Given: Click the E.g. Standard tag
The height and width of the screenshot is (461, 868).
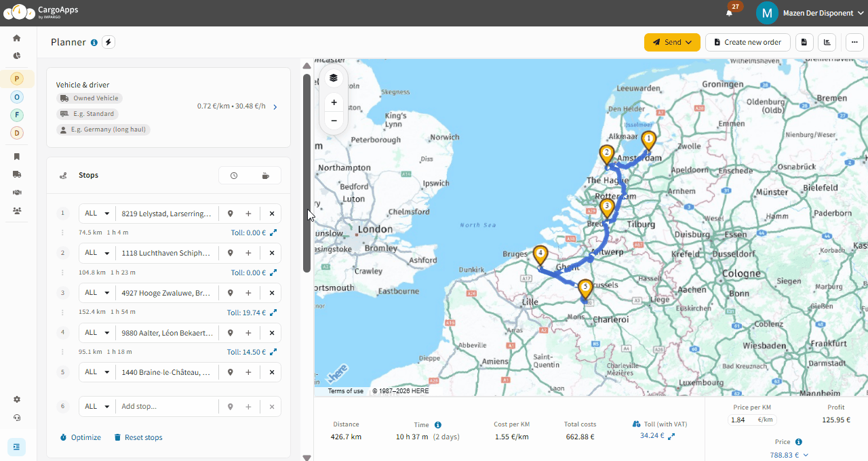Looking at the screenshot, I should pos(87,114).
